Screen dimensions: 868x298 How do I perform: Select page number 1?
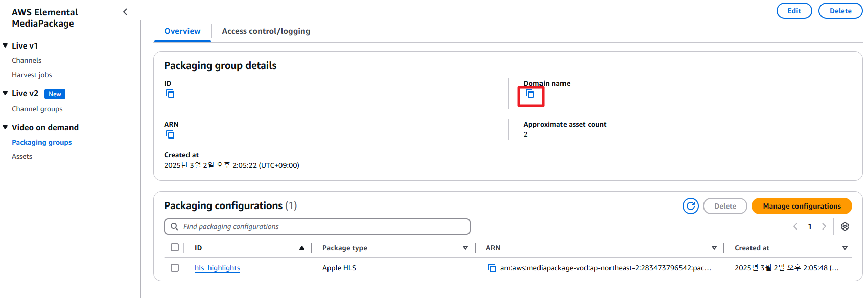coord(810,226)
